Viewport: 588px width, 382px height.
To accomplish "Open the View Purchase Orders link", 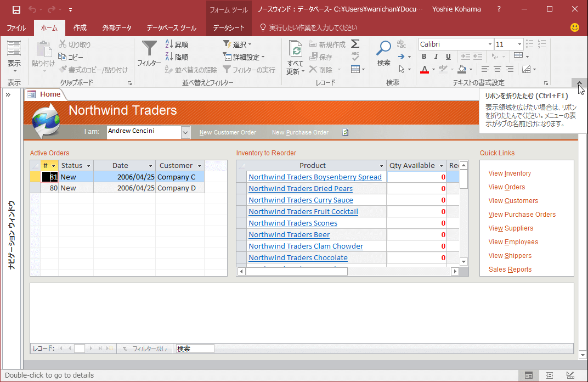I will (522, 215).
